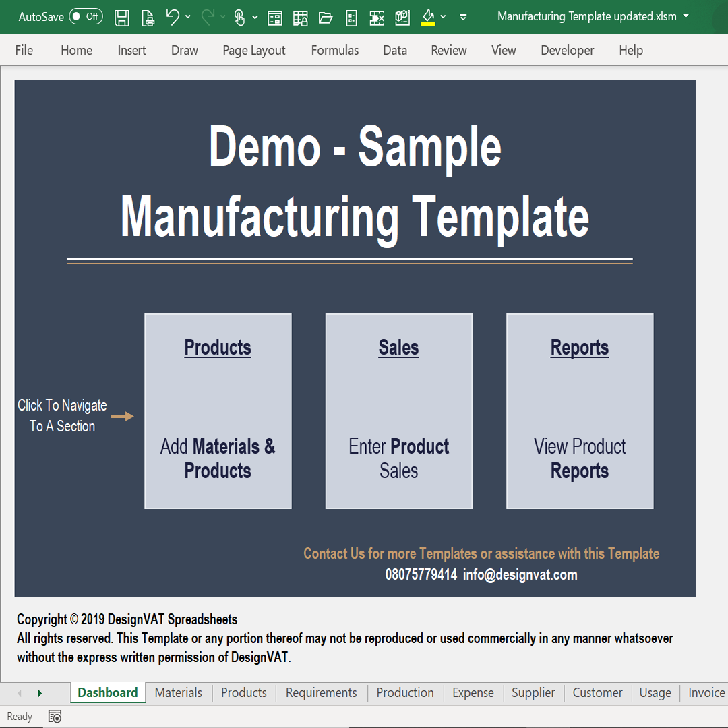Open the file name dropdown in title bar
The width and height of the screenshot is (728, 728).
click(686, 16)
